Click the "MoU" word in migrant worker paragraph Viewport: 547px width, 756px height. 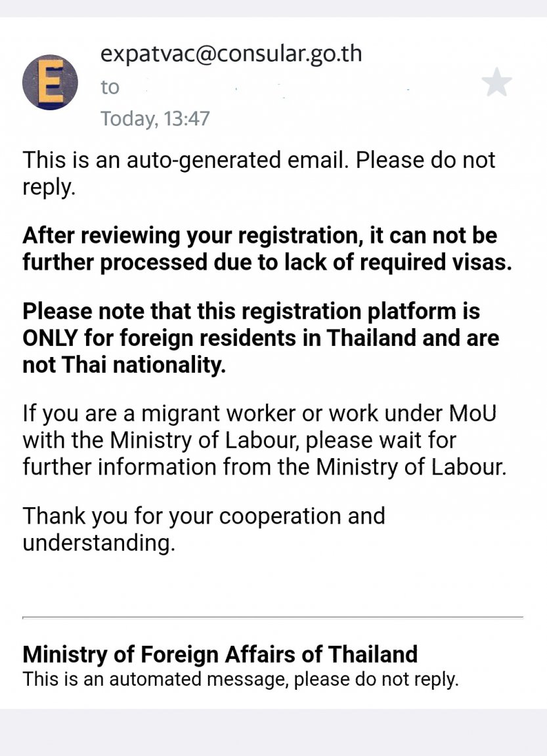(472, 413)
